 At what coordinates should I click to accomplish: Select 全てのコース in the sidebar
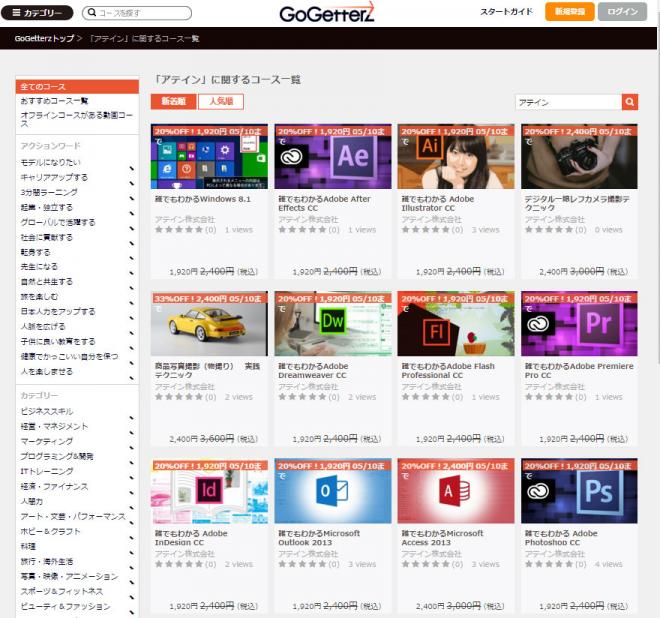click(x=77, y=87)
